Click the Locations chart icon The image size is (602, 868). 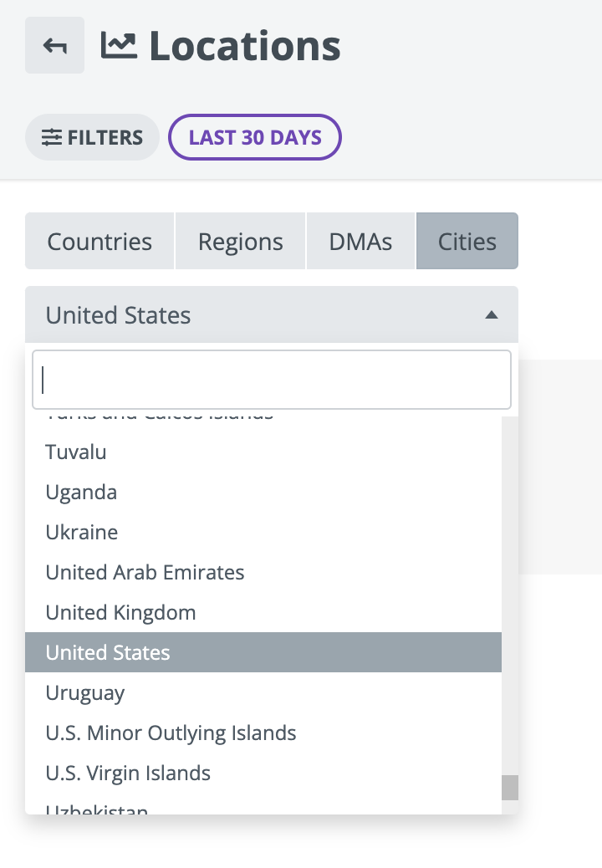(119, 45)
